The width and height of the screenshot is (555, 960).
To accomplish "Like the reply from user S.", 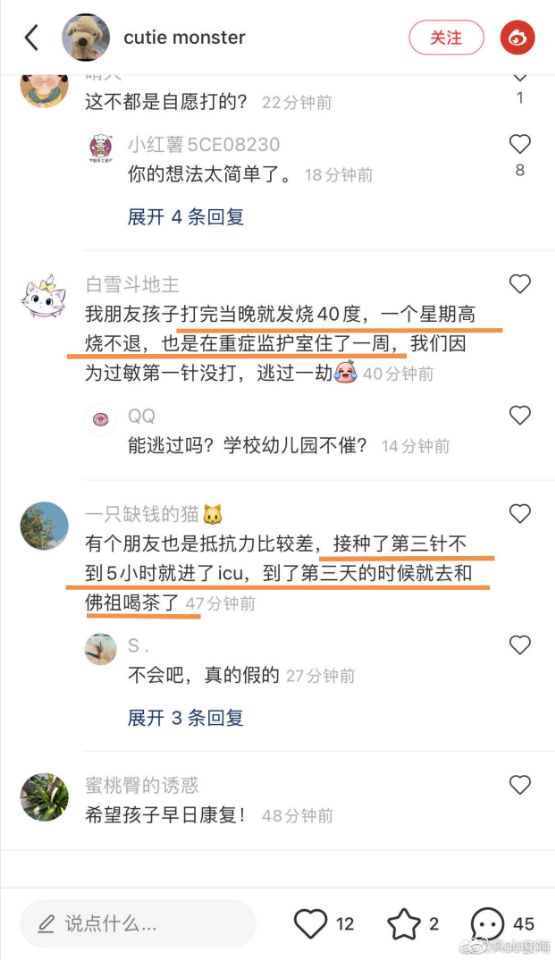I will pyautogui.click(x=519, y=645).
